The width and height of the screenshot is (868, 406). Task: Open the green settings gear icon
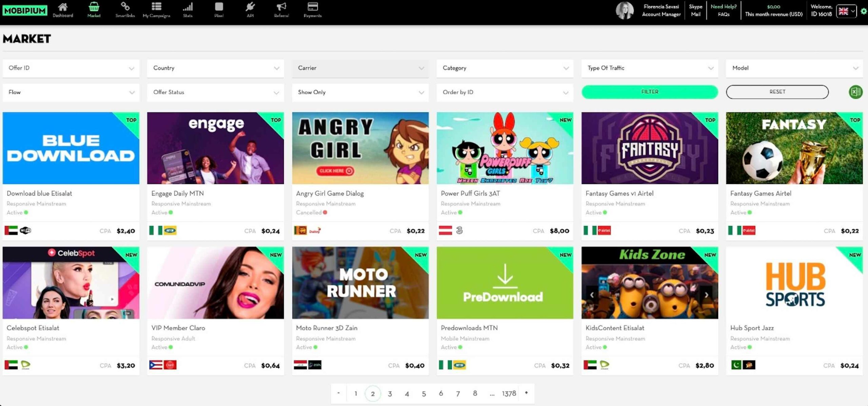coord(864,11)
